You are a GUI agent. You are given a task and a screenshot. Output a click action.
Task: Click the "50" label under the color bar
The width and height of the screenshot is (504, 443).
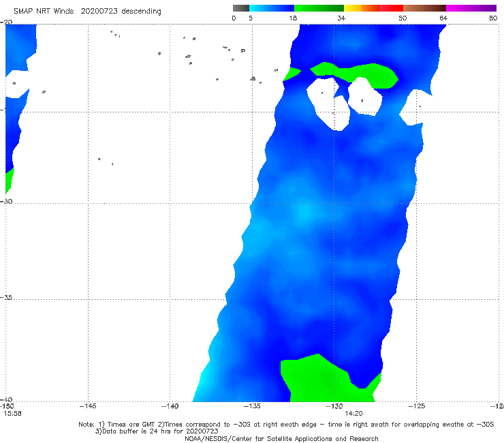pos(403,18)
